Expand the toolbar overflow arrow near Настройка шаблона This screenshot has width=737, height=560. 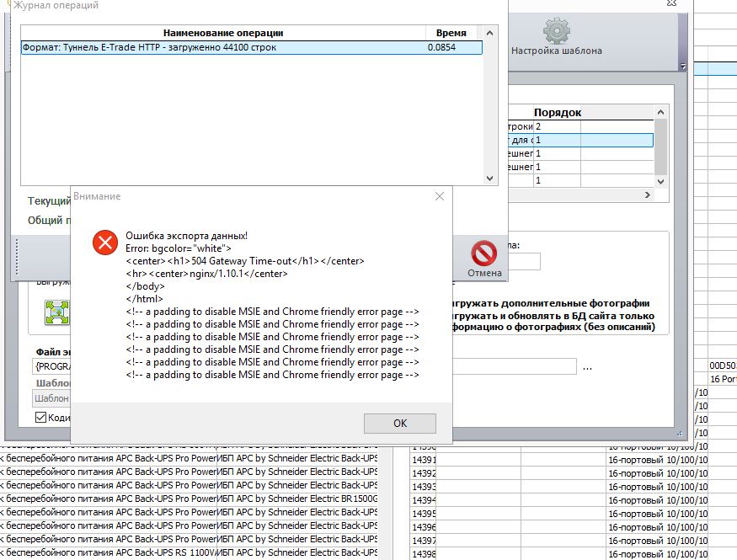point(683,67)
